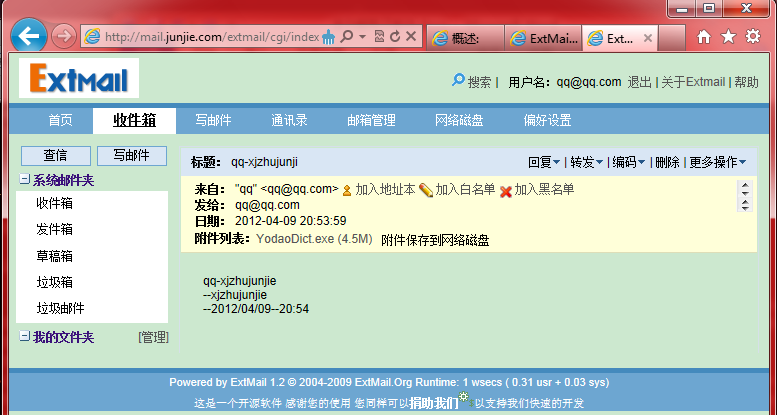Go forward with the browser forward arrow
This screenshot has height=415, width=777.
(63, 37)
